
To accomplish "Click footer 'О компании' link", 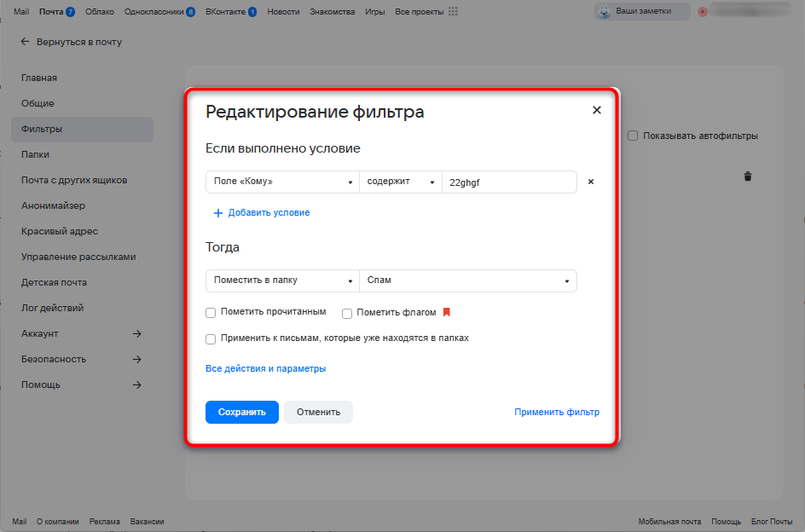I will pos(57,521).
